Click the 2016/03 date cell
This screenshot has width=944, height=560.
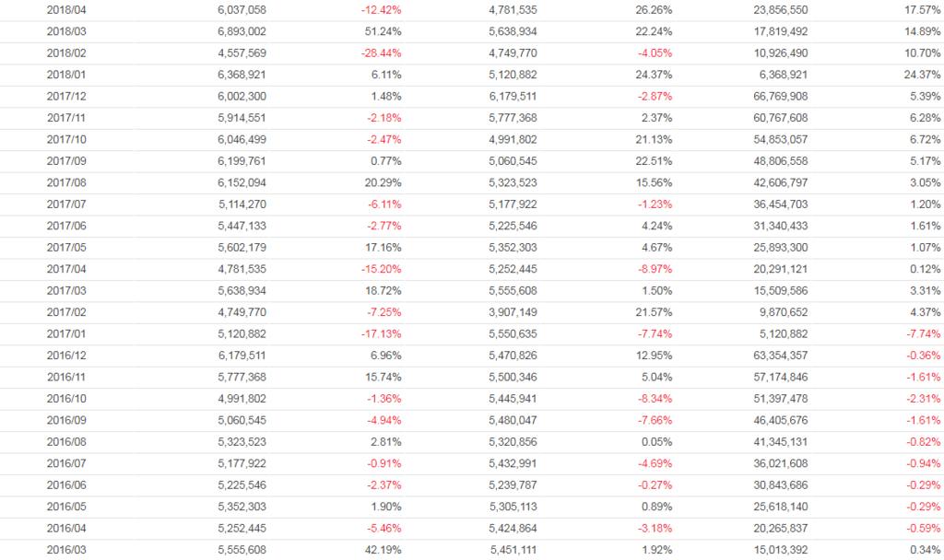pos(65,550)
